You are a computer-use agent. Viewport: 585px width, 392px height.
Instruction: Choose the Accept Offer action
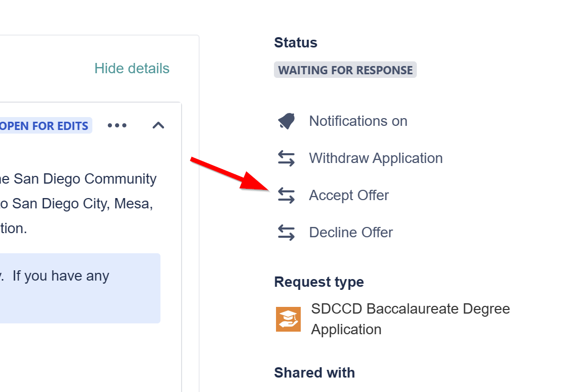pos(349,195)
